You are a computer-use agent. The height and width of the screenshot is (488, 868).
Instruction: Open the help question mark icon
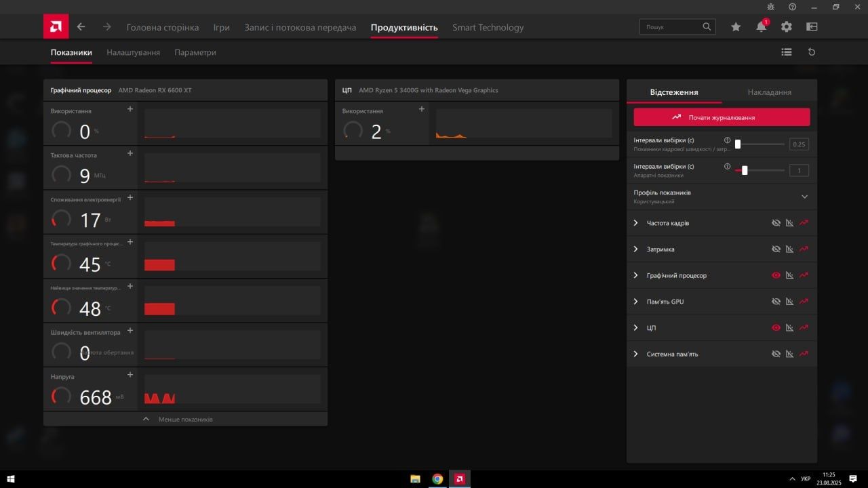click(x=793, y=7)
